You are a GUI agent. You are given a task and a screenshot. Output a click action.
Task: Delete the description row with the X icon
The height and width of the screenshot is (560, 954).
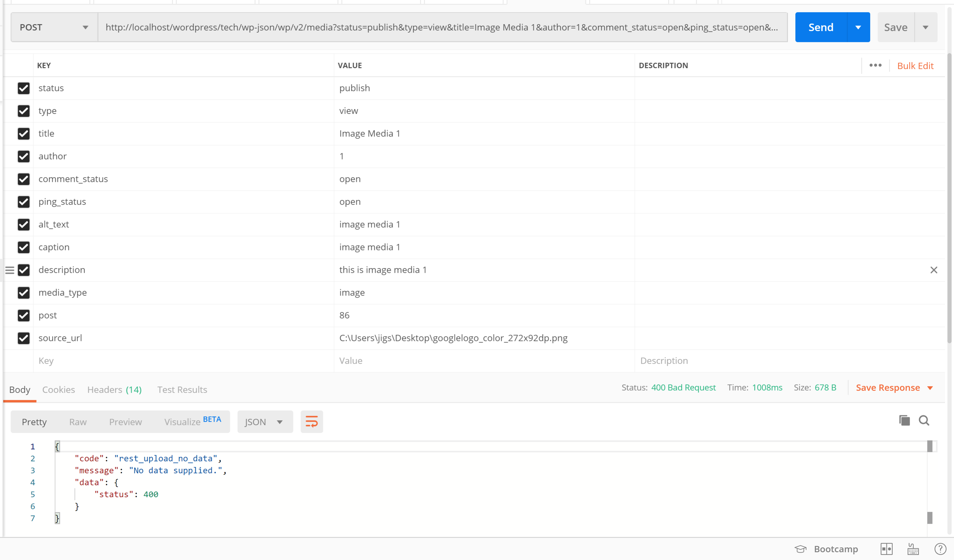pos(934,270)
